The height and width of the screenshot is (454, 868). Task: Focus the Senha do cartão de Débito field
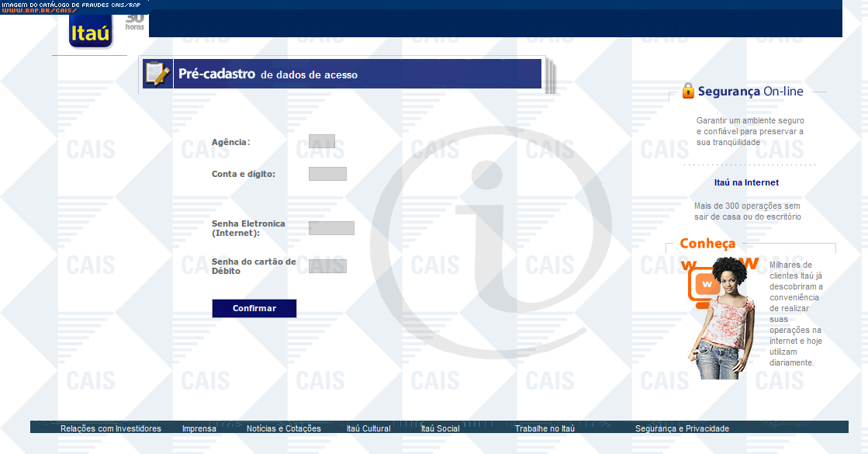pyautogui.click(x=327, y=266)
